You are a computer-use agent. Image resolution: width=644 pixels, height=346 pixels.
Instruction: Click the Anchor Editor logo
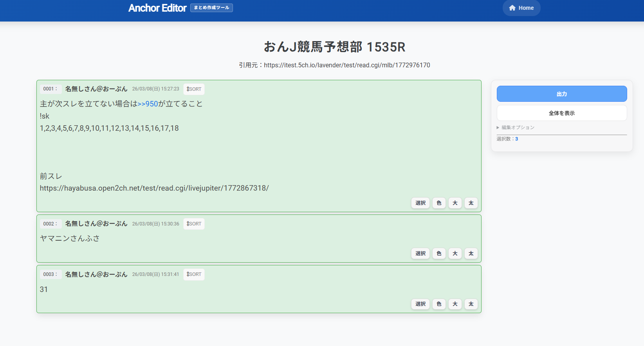[x=157, y=8]
